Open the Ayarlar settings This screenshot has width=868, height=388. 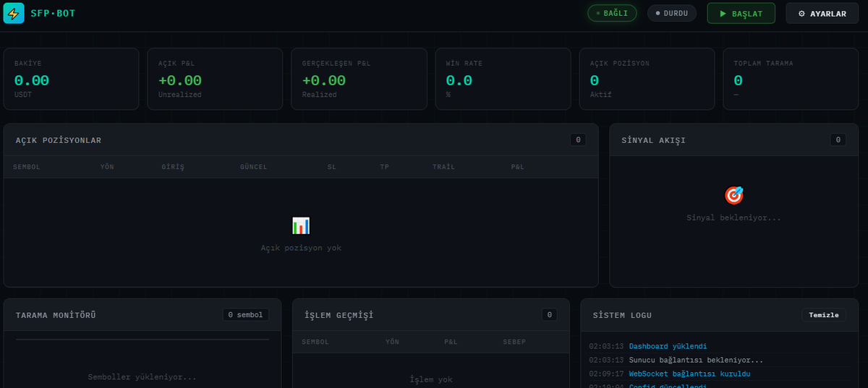pos(822,13)
